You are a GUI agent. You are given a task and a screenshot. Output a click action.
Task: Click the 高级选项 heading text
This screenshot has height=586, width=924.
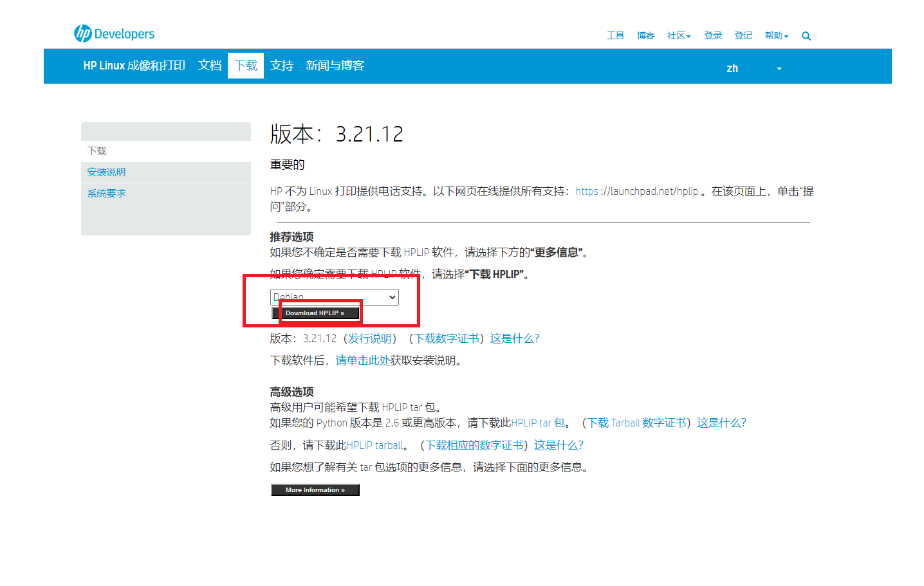(291, 392)
